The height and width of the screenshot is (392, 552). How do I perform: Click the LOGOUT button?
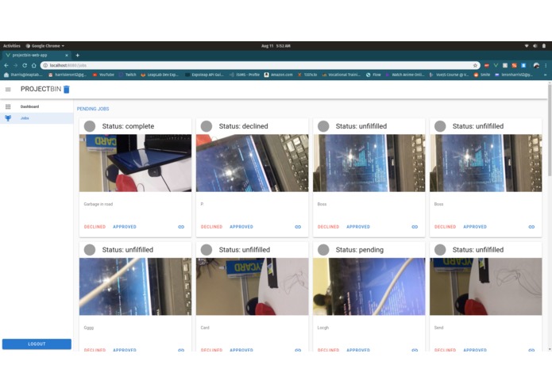click(37, 344)
